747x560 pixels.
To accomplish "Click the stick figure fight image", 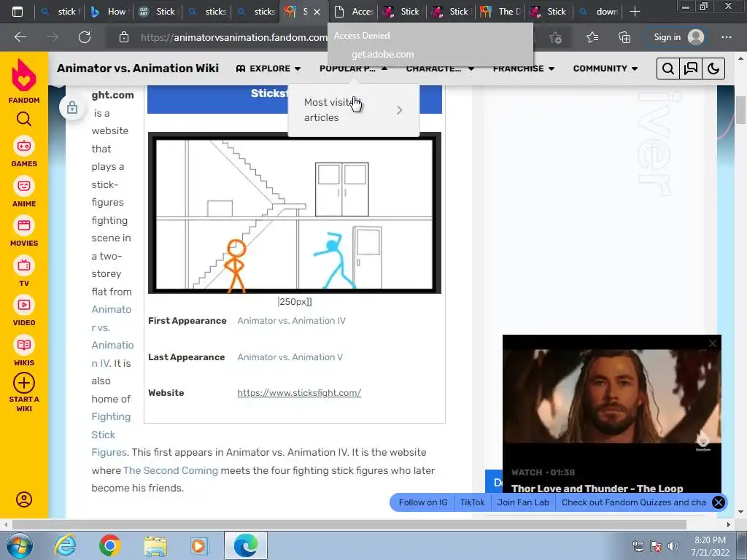I will 295,213.
